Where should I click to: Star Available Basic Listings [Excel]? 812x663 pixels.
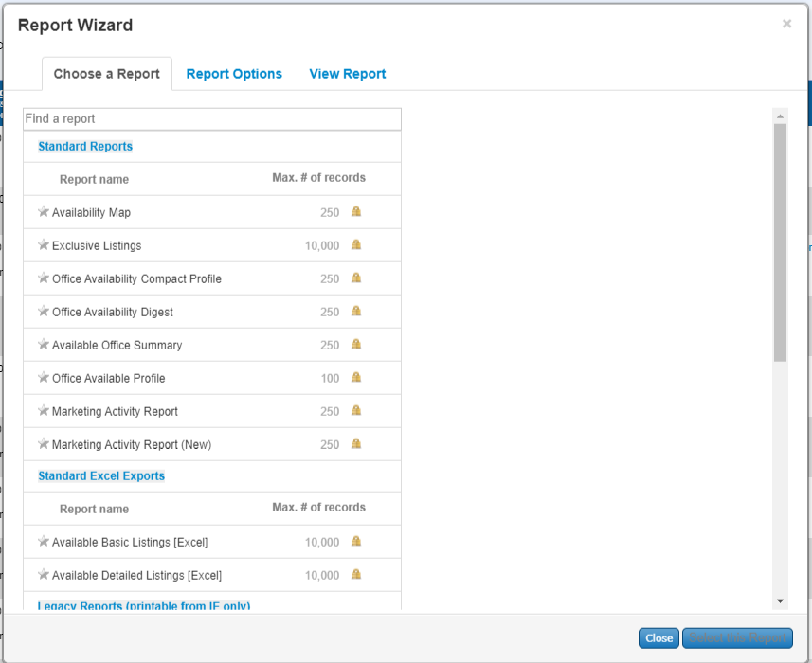tap(44, 542)
